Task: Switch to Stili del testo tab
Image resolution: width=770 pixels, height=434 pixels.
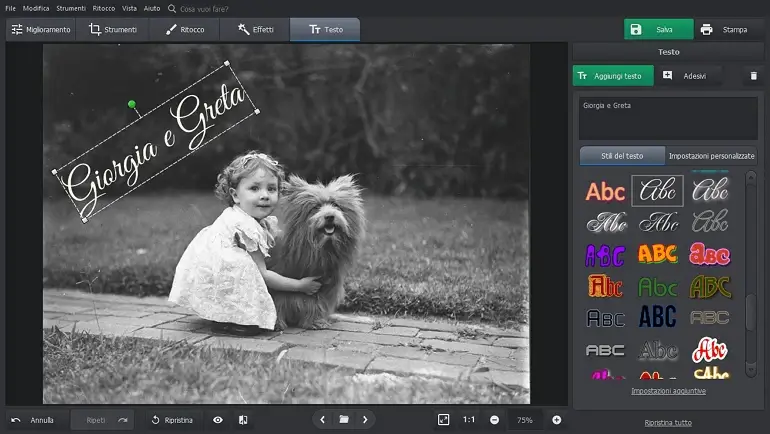Action: [x=622, y=156]
